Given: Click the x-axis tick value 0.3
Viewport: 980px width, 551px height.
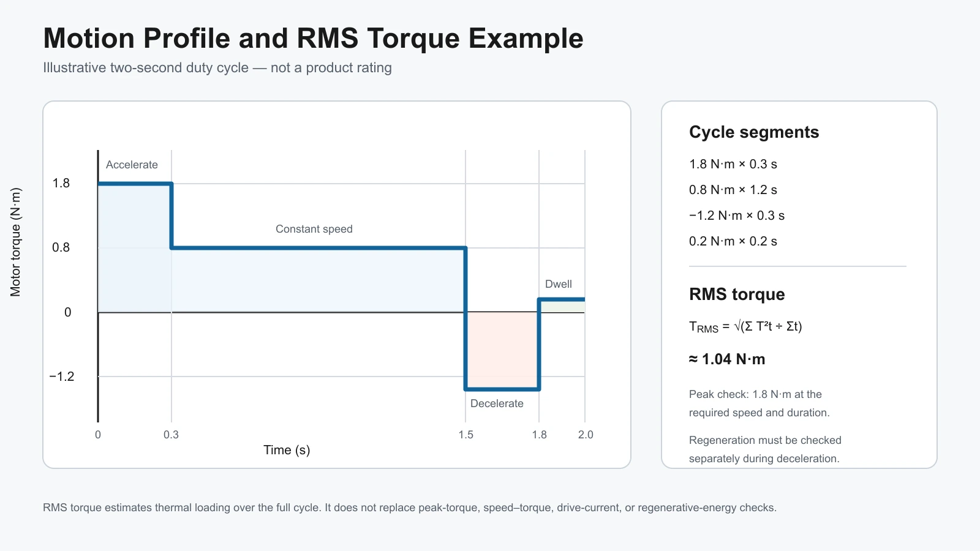Looking at the screenshot, I should [171, 435].
